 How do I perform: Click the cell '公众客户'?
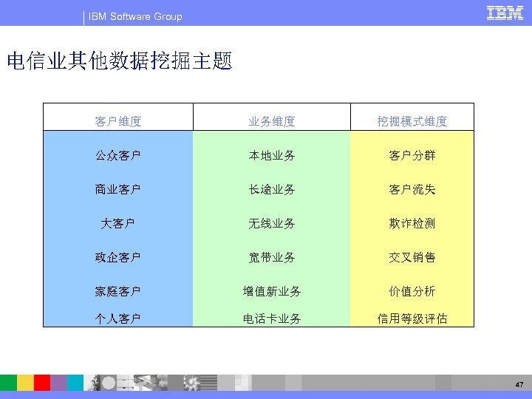click(118, 156)
